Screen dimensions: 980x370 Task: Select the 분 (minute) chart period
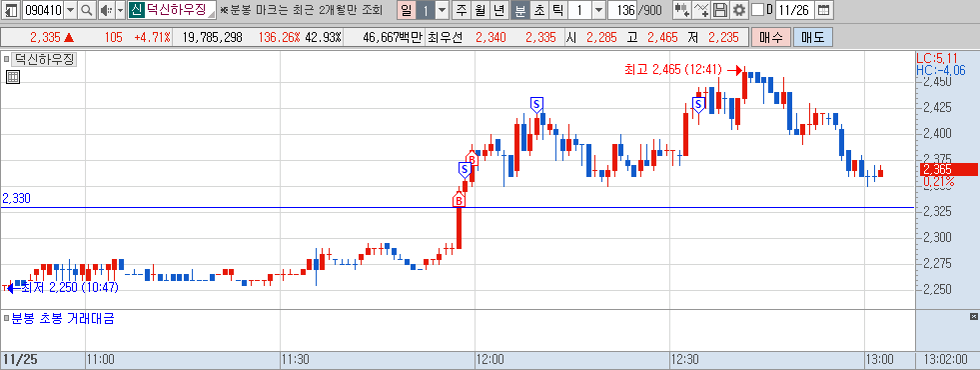519,10
